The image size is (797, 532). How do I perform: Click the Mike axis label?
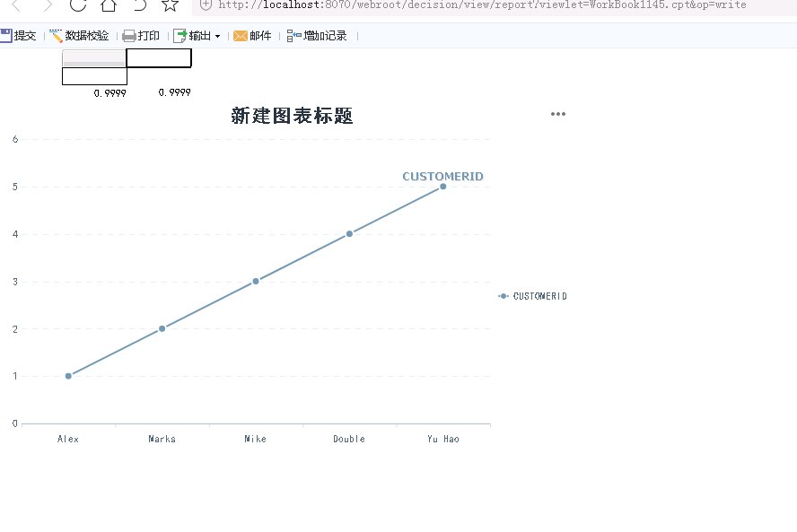tap(255, 439)
